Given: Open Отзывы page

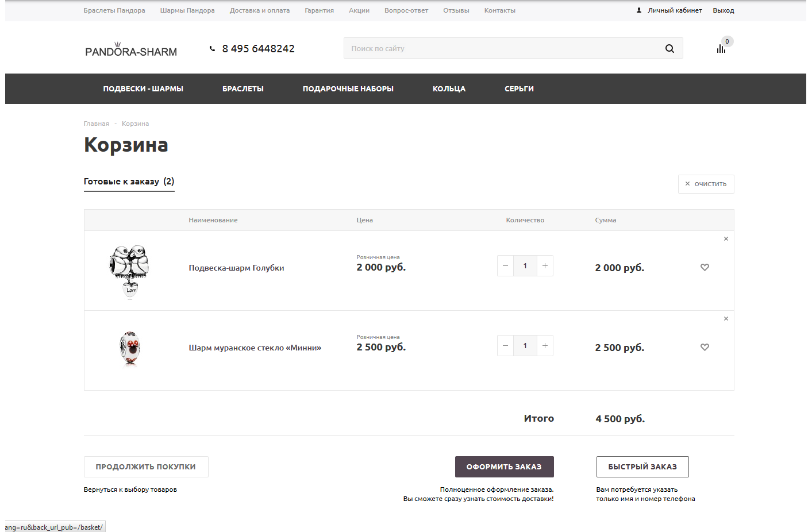Looking at the screenshot, I should pos(456,10).
